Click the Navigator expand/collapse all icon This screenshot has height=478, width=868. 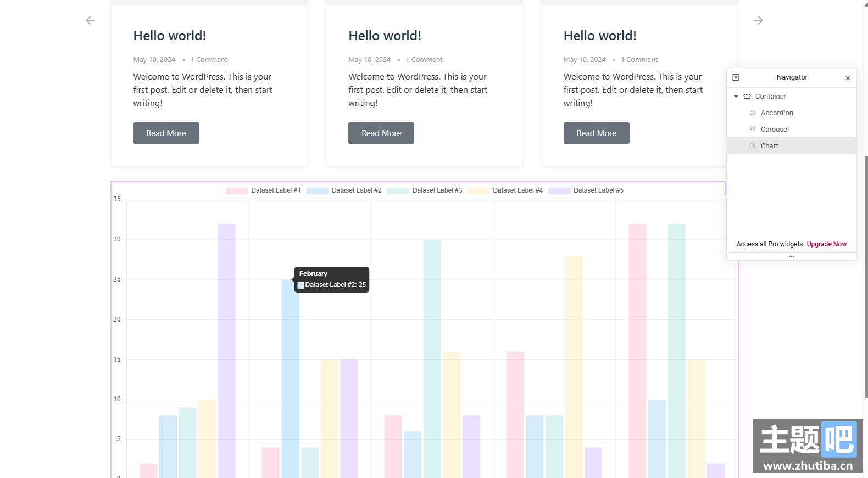736,77
